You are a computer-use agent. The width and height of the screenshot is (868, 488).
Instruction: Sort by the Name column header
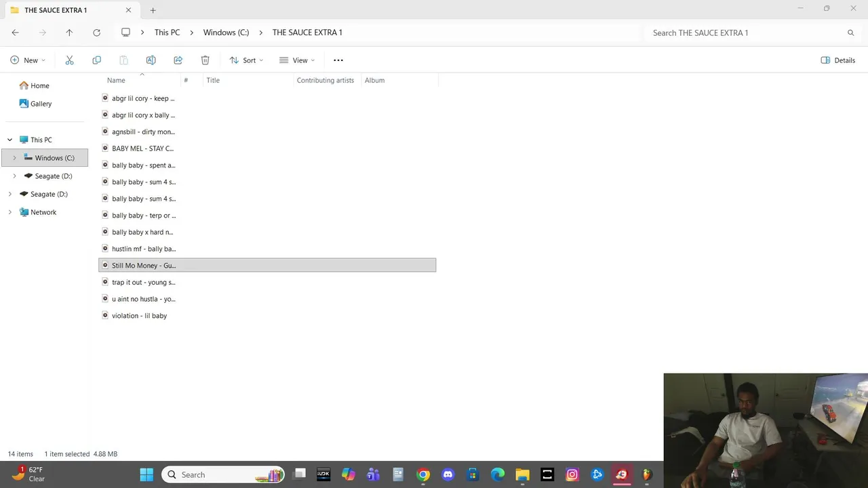point(116,80)
